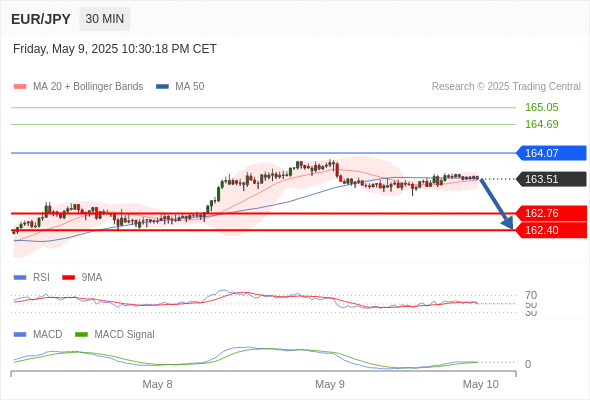Click the blue MACD legend swatch
The height and width of the screenshot is (400, 590).
pos(20,334)
